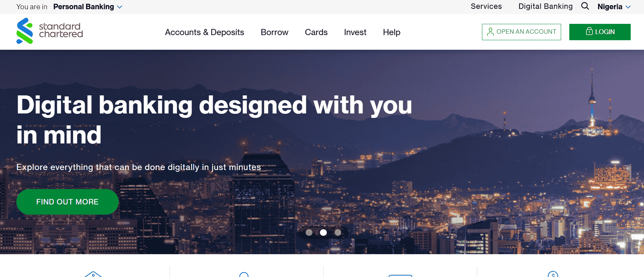Switch to the third carousel slide dot
Screen dimensions: 644x277
(x=338, y=232)
